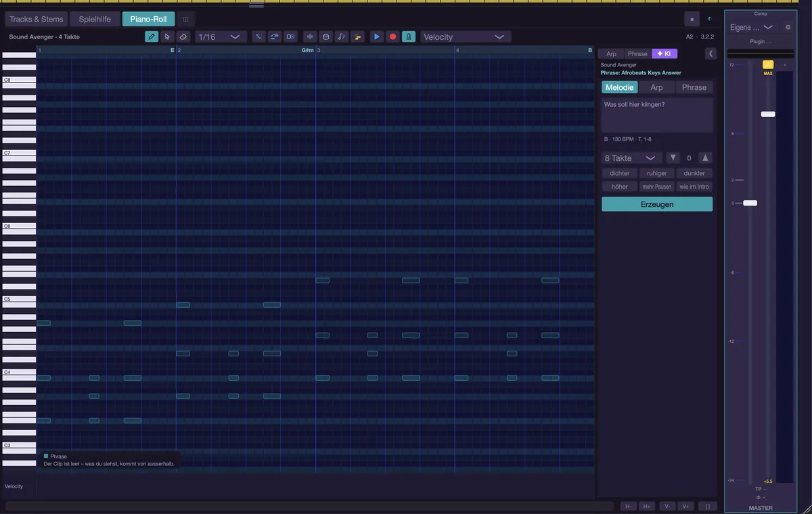This screenshot has height=514, width=812.
Task: Apply the 'wie im Intro' suggestion chip
Action: pyautogui.click(x=694, y=187)
